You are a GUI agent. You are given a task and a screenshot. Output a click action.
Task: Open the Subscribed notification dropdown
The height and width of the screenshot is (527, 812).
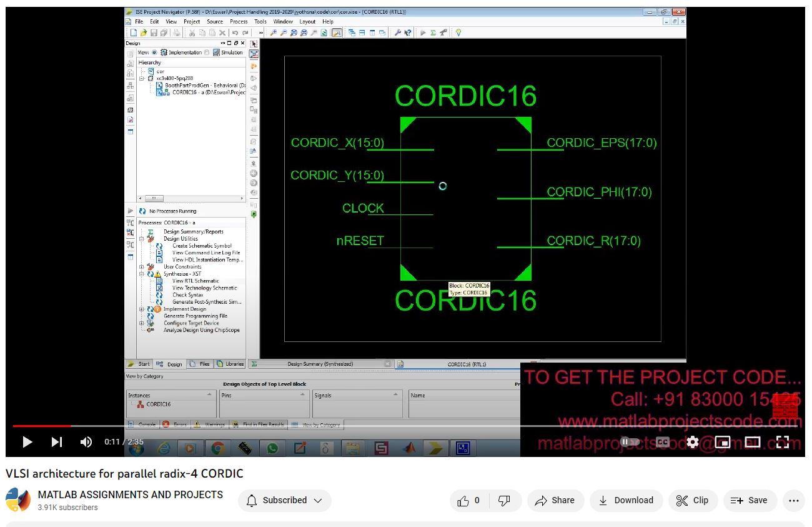tap(285, 500)
